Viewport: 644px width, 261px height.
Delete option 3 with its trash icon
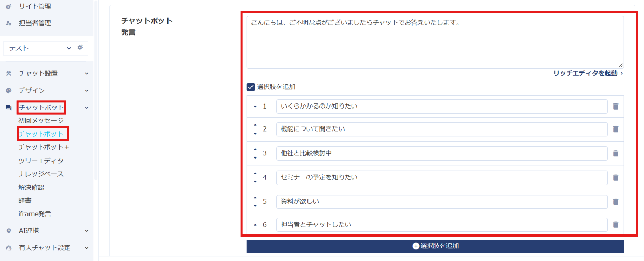(615, 153)
